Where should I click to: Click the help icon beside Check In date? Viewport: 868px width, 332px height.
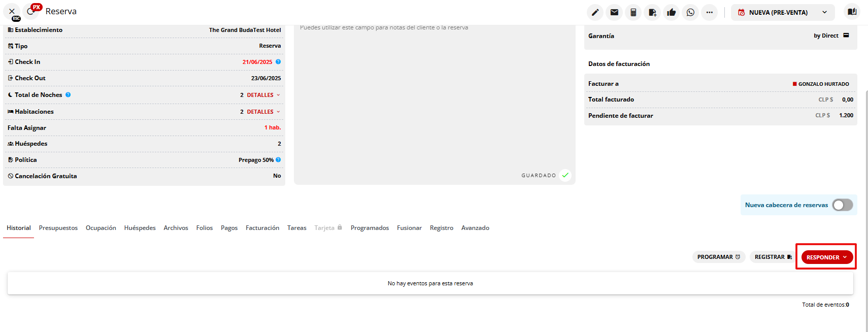point(278,62)
